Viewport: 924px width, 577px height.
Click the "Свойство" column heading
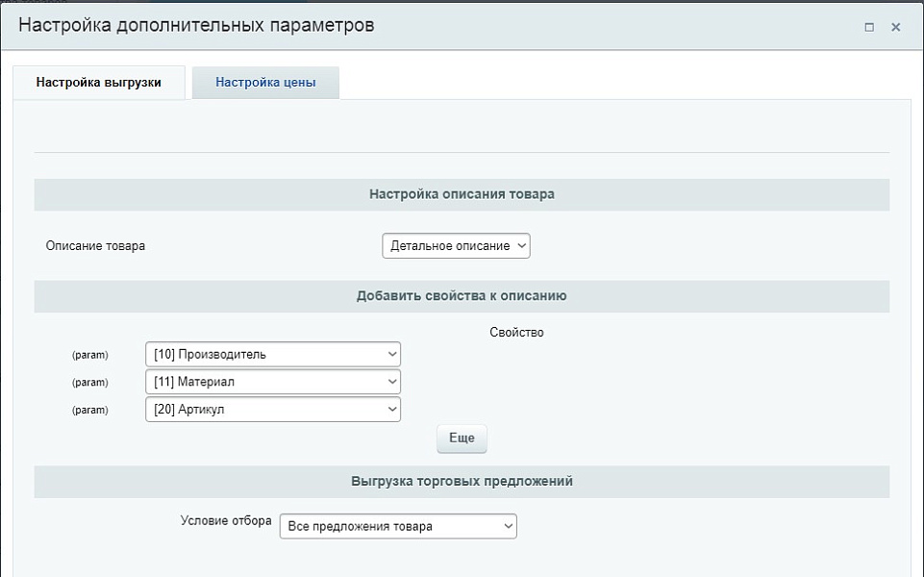(516, 332)
